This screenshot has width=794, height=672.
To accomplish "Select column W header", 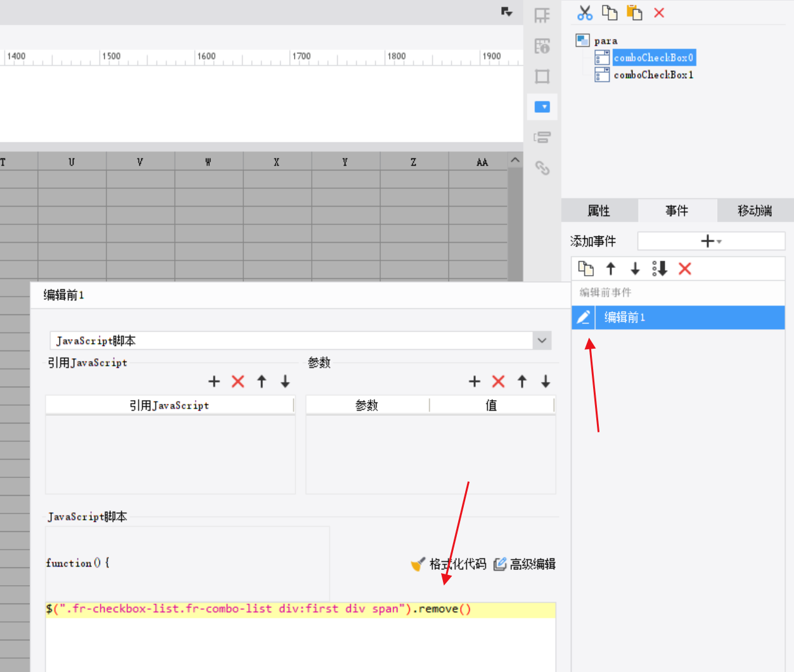I will (208, 162).
